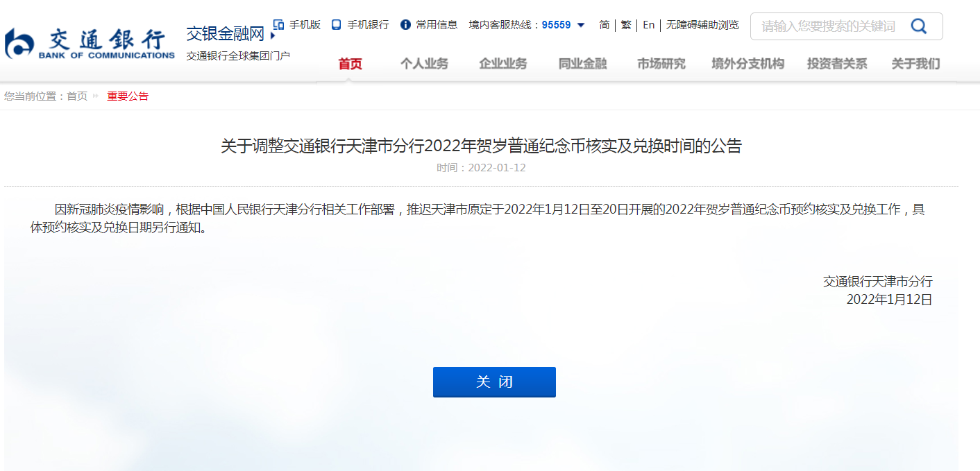
Task: Click the 交通银行天津市分行 signature text
Action: tap(878, 282)
